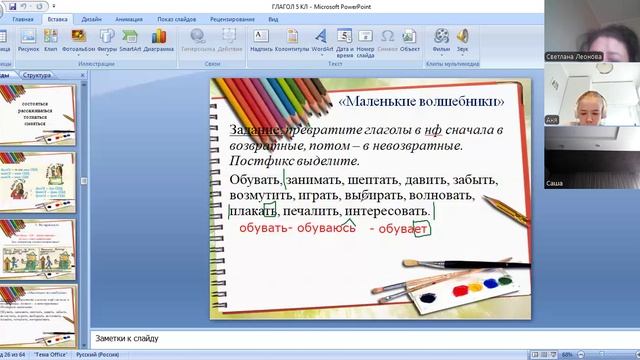
Task: Select Светлана Леонова video tile
Action: coord(592,31)
